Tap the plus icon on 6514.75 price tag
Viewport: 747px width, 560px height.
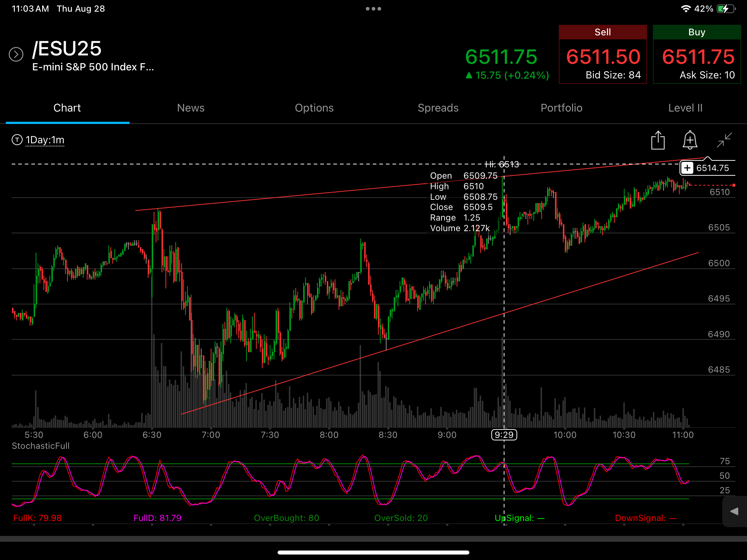687,168
